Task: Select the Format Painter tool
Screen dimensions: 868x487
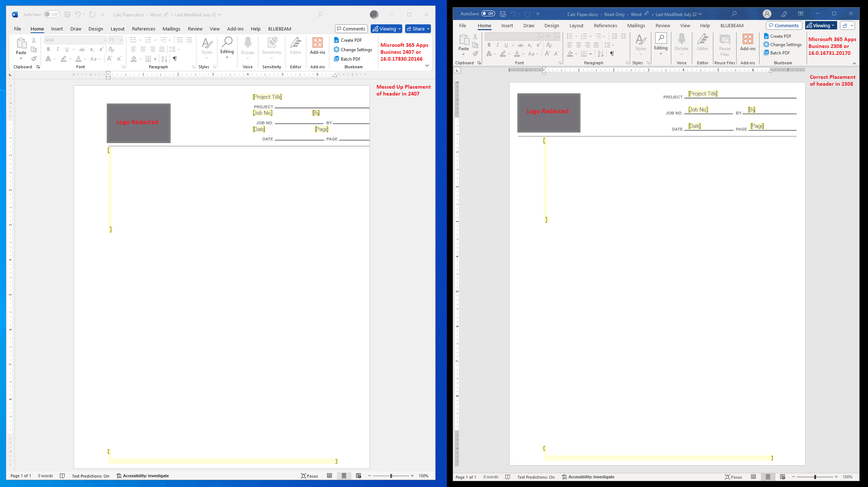Action: (x=33, y=58)
